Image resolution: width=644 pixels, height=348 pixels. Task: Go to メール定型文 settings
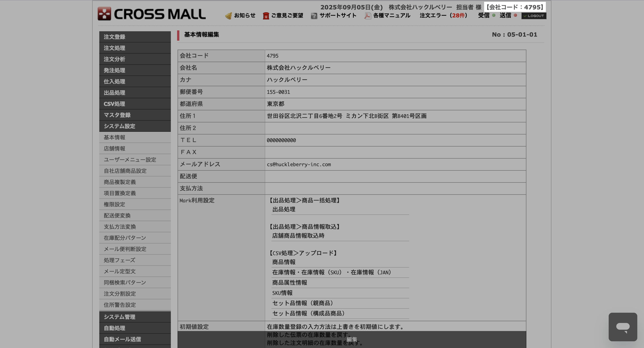point(119,271)
